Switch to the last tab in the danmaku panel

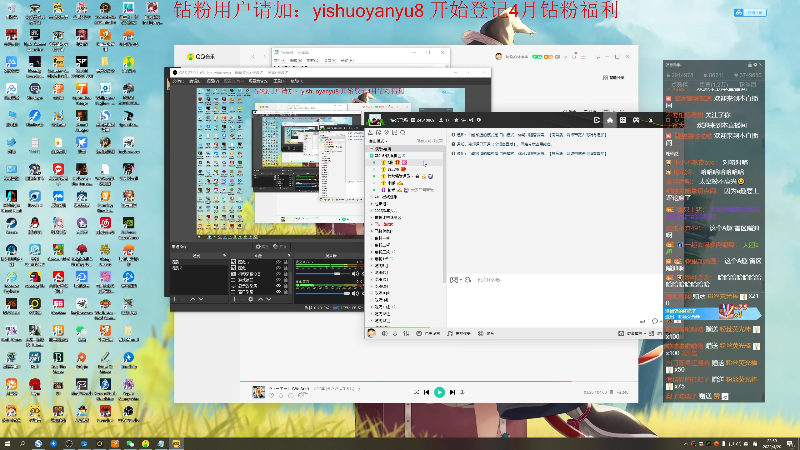pyautogui.click(x=748, y=85)
